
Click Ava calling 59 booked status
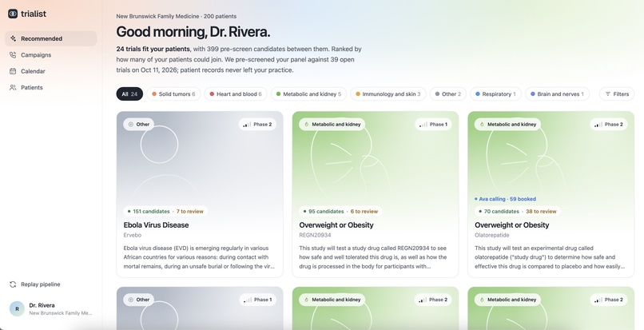click(505, 199)
